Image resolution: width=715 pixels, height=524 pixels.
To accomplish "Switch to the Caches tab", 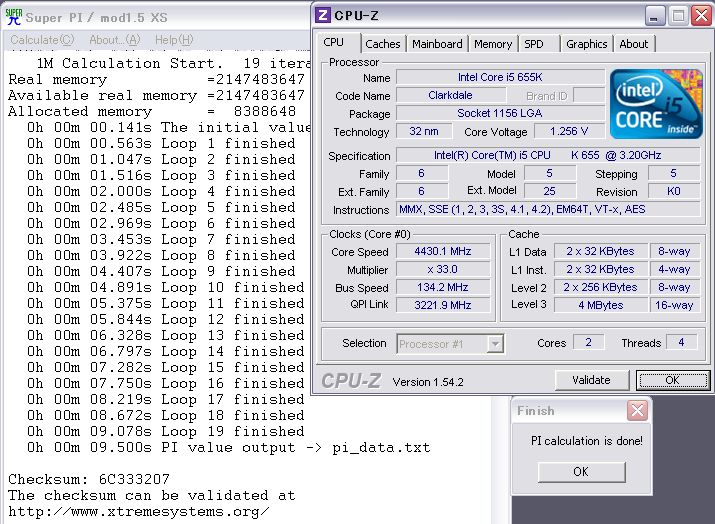I will tap(383, 44).
